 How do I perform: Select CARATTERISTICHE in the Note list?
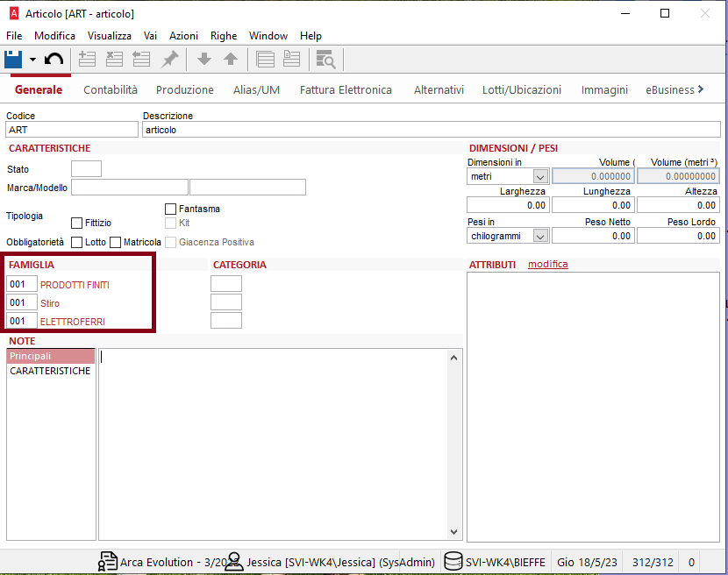tap(50, 371)
